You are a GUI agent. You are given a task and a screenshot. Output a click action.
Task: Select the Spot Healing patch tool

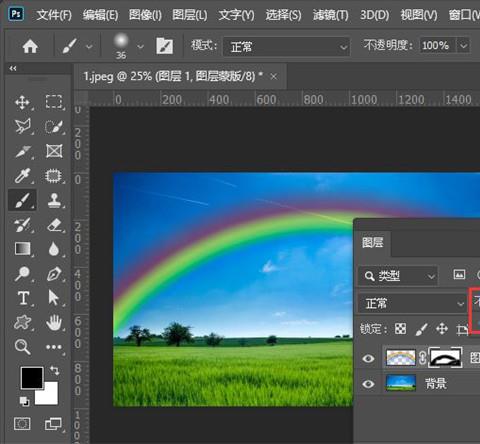click(x=54, y=176)
